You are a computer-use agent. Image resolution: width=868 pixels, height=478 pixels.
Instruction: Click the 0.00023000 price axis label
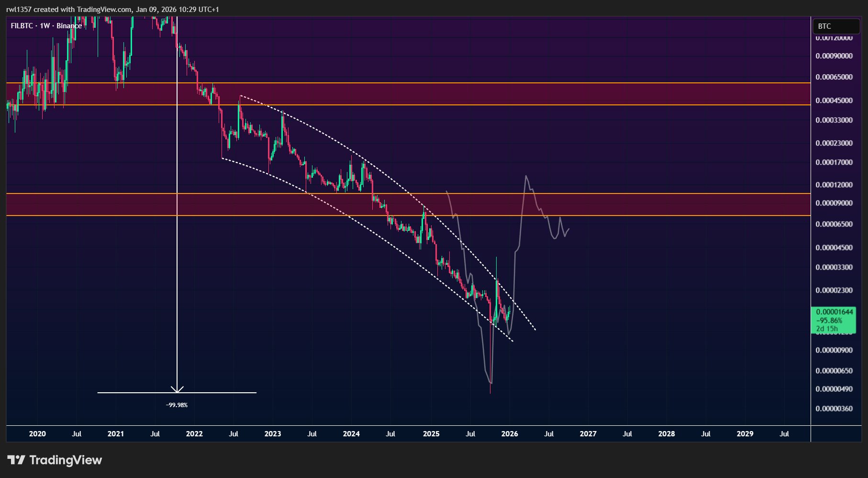pos(834,143)
